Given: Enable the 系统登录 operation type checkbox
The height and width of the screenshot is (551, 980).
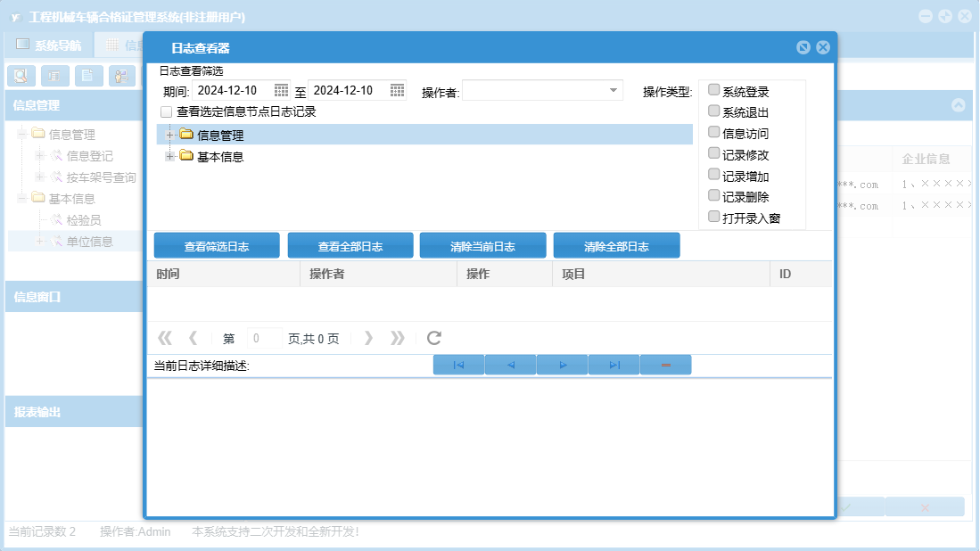Looking at the screenshot, I should coord(713,90).
